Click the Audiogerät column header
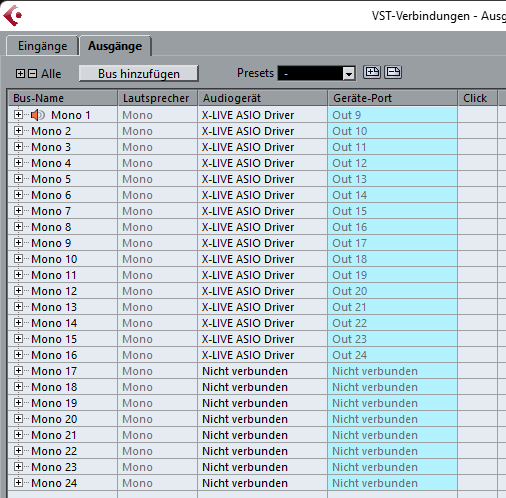This screenshot has height=498, width=506. pyautogui.click(x=263, y=98)
